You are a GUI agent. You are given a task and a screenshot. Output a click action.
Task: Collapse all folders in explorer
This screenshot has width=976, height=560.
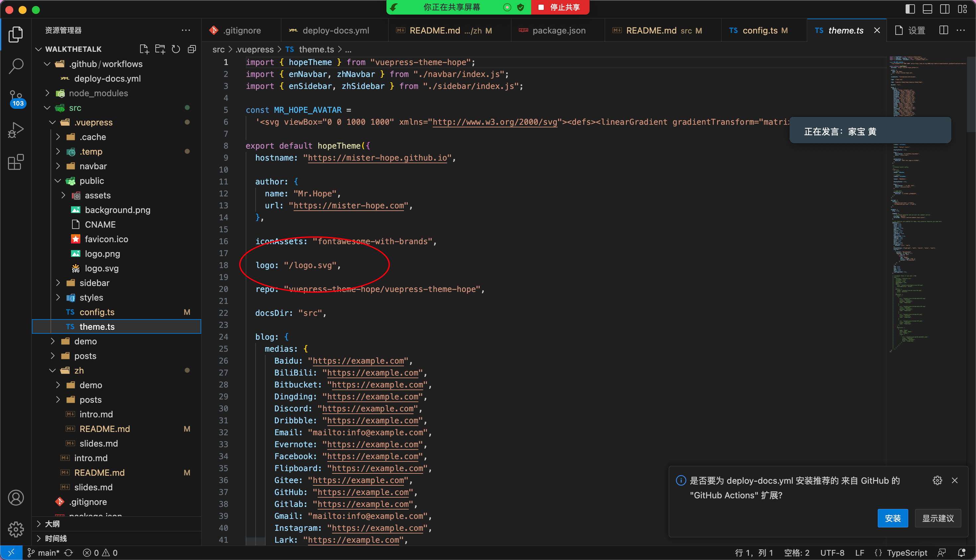click(x=192, y=49)
